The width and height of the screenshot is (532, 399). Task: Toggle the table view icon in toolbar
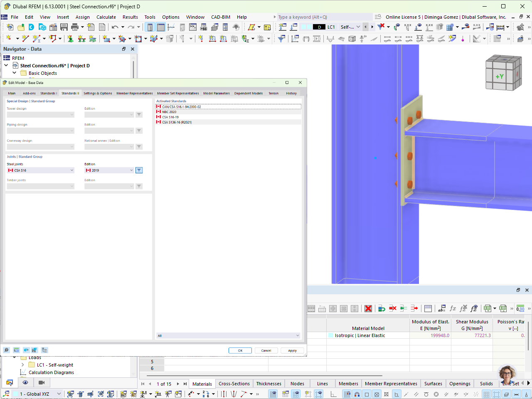click(x=161, y=27)
